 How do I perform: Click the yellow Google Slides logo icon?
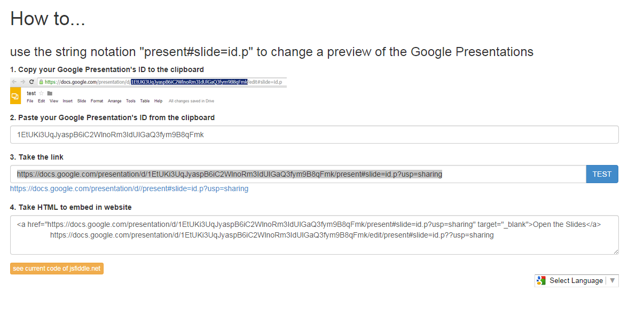(15, 96)
